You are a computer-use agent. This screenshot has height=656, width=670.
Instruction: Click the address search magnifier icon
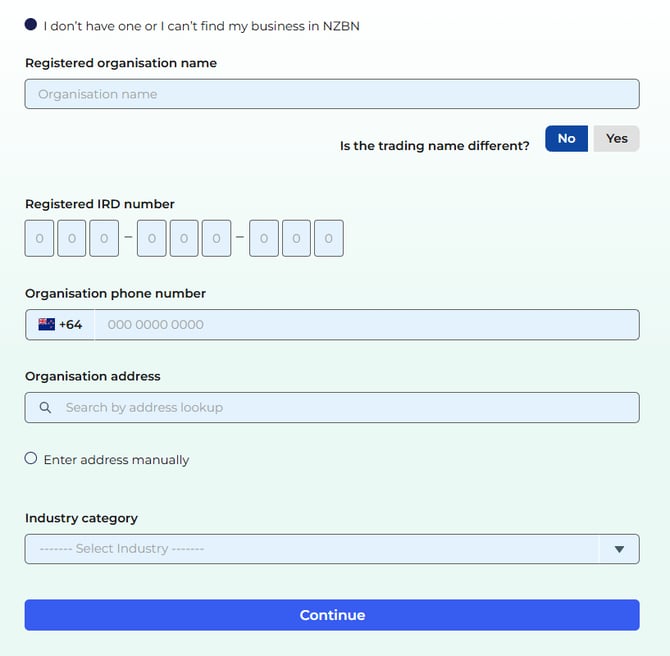point(45,408)
